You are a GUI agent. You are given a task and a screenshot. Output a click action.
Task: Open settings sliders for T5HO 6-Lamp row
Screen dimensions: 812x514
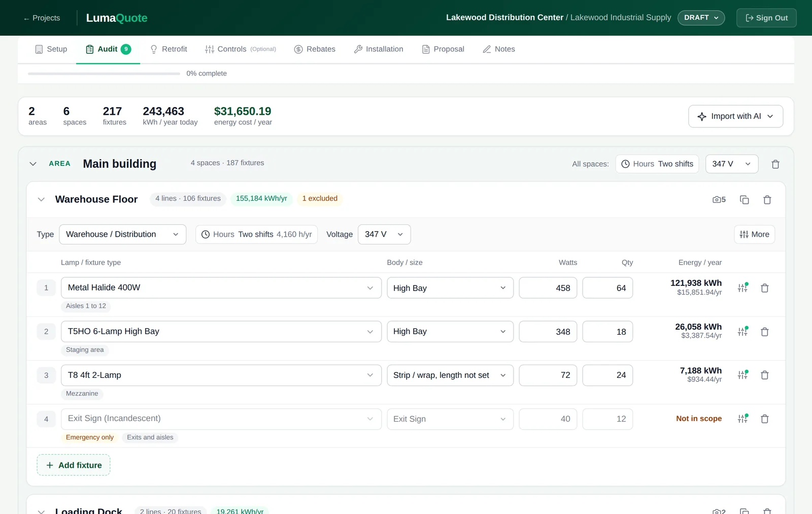(743, 332)
